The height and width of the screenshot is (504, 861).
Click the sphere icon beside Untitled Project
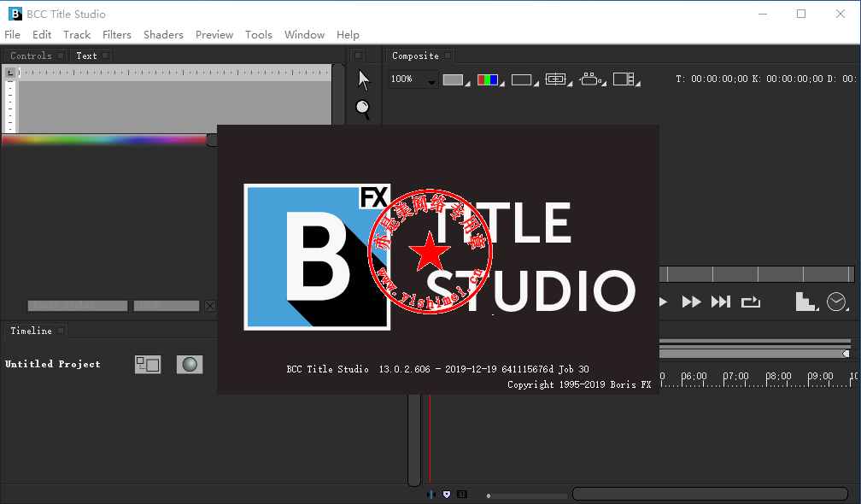(190, 364)
